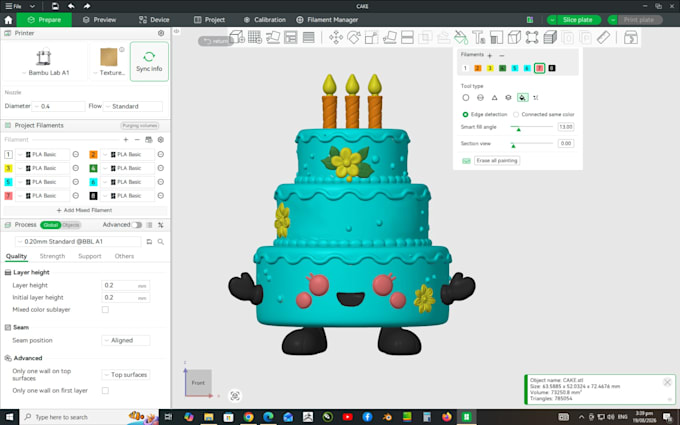Image resolution: width=680 pixels, height=425 pixels.
Task: Click the Slice plate button
Action: pos(577,20)
